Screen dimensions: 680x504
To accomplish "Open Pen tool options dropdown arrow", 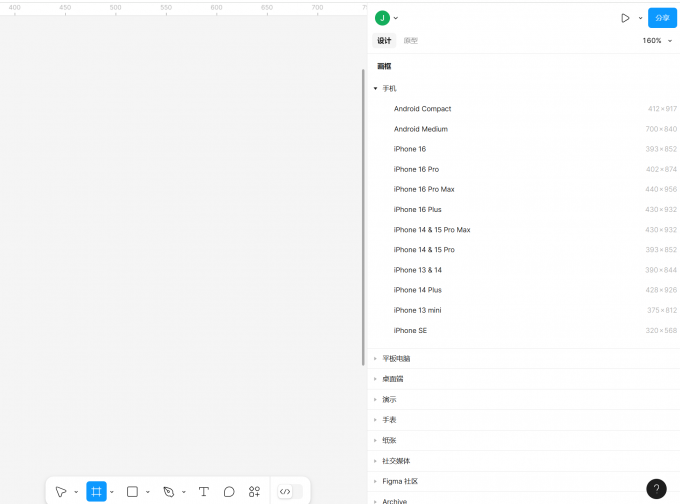I will click(x=184, y=492).
